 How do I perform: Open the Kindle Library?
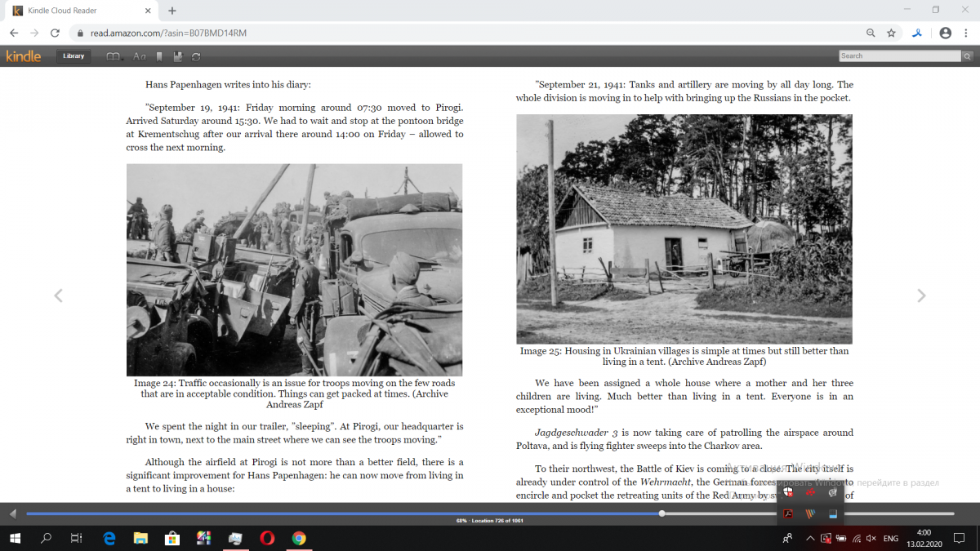pyautogui.click(x=73, y=56)
